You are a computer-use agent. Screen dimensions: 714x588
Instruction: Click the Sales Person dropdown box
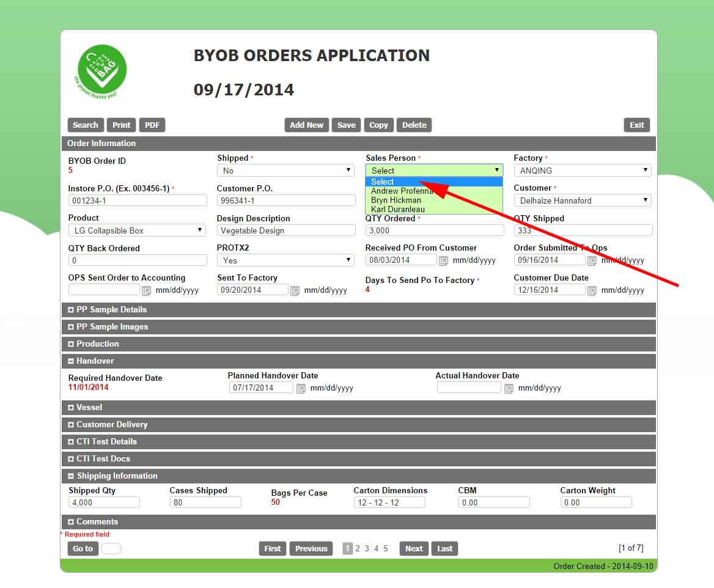point(434,171)
